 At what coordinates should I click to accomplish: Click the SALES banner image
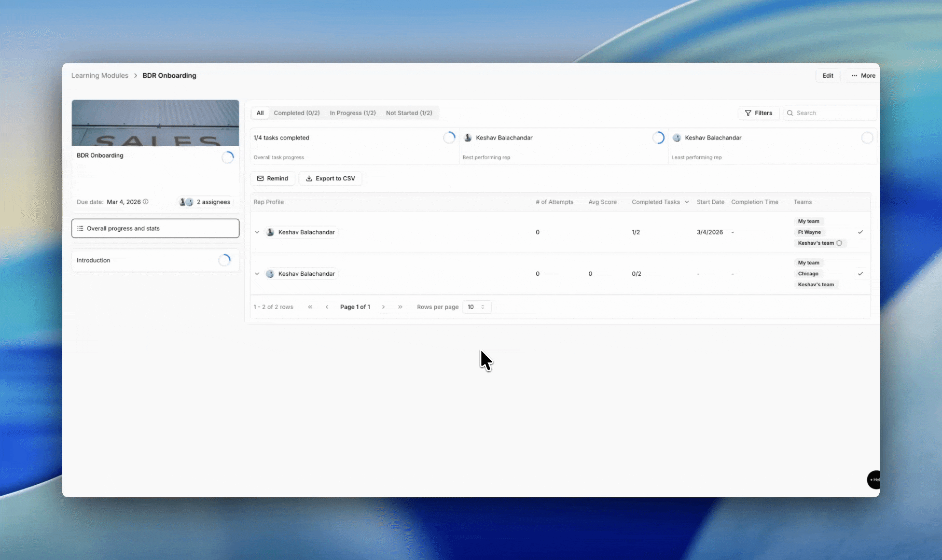tap(155, 123)
